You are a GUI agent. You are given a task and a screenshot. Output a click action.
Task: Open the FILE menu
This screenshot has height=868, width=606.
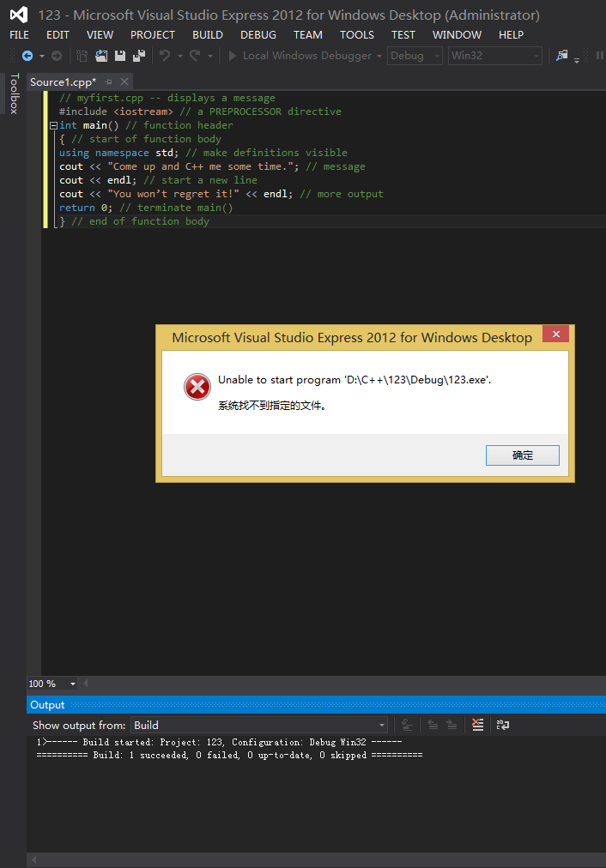(x=20, y=35)
